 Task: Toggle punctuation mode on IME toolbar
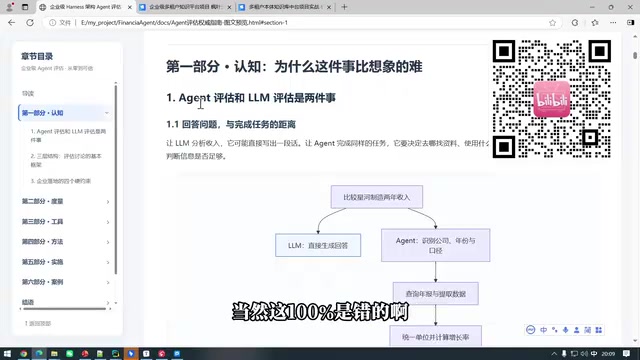(x=554, y=330)
